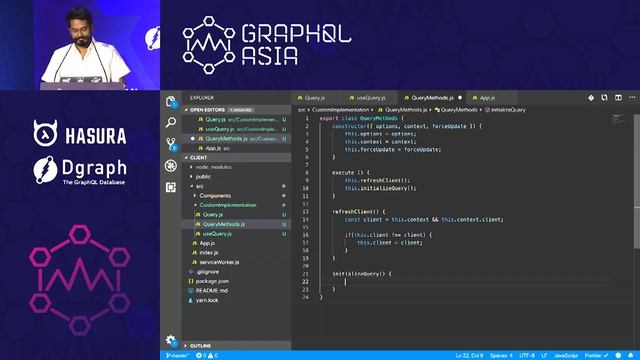
Task: Open the .gitignore file
Action: 236,272
